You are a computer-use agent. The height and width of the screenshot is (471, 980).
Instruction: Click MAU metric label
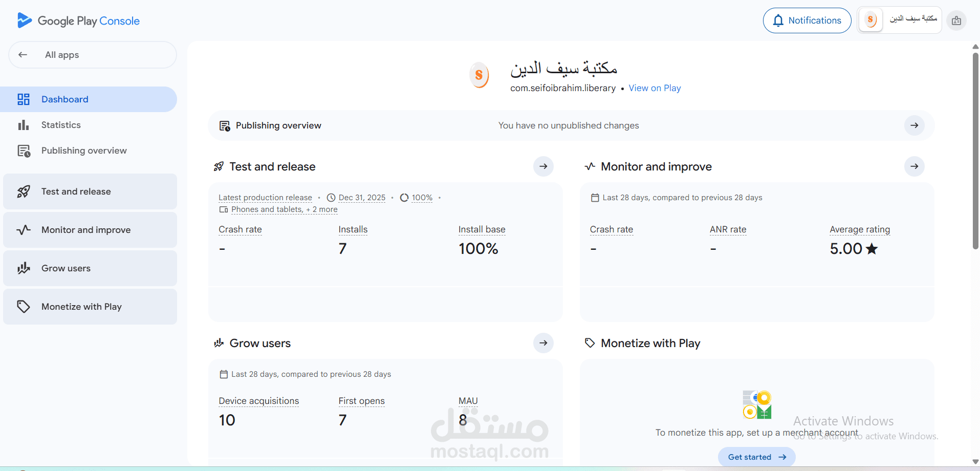[468, 401]
